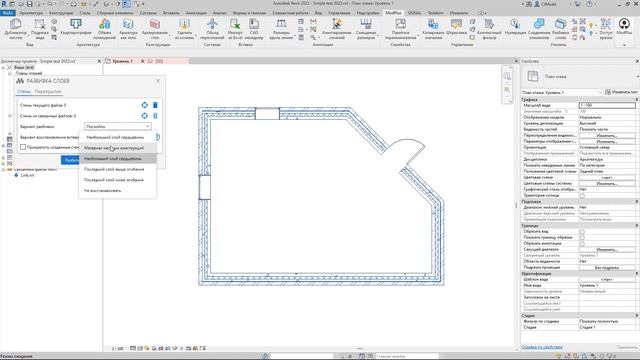Choose Последний слой выше огибания option
Viewport: 640px width, 360px height.
(118, 169)
